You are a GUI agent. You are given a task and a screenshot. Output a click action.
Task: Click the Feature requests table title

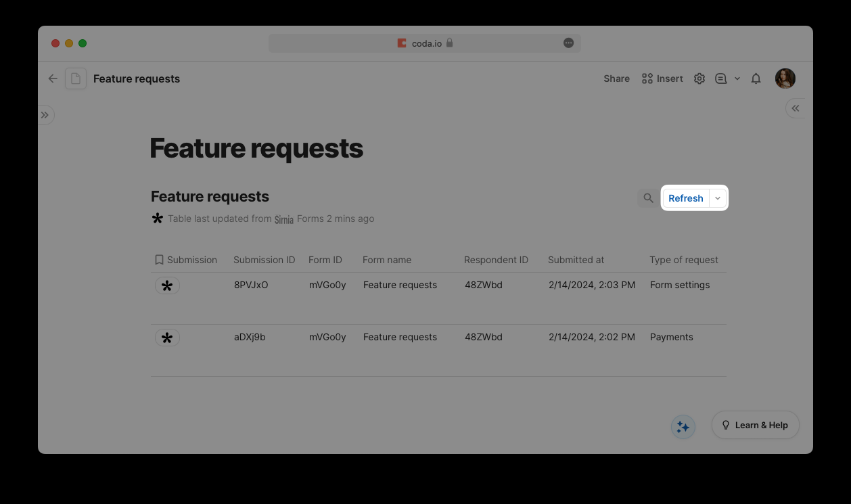[210, 197]
